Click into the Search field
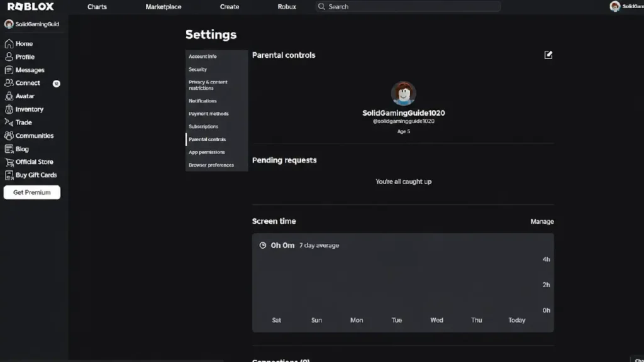 click(x=408, y=6)
